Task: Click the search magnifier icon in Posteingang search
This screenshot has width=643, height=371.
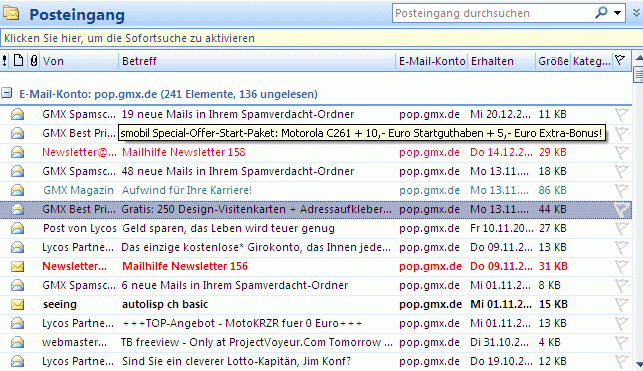Action: (x=601, y=13)
